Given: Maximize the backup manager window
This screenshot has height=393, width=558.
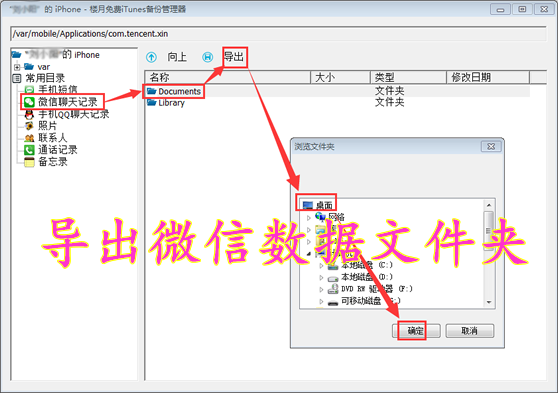Looking at the screenshot, I should pyautogui.click(x=522, y=9).
